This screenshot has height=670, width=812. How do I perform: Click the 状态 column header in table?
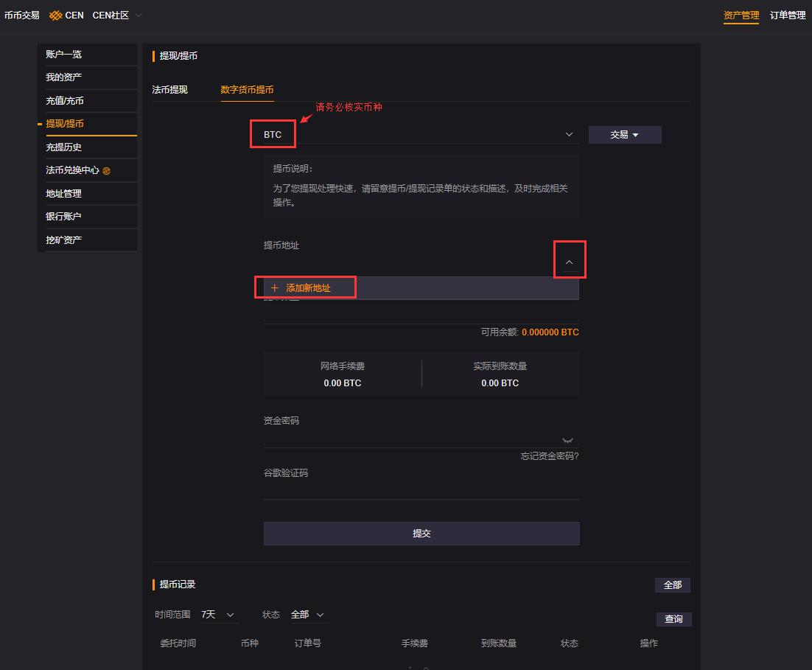point(569,643)
